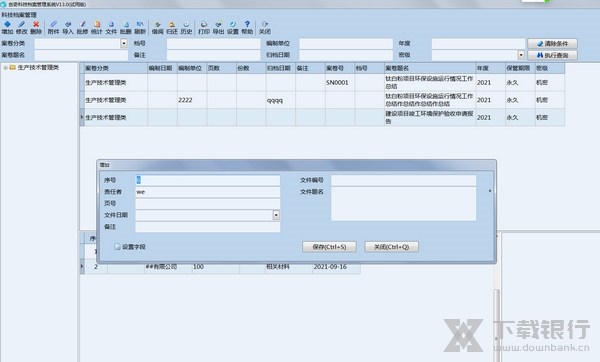The image size is (600, 362).
Task: Click the 备注 filter field in the search panel
Action: [x=214, y=55]
